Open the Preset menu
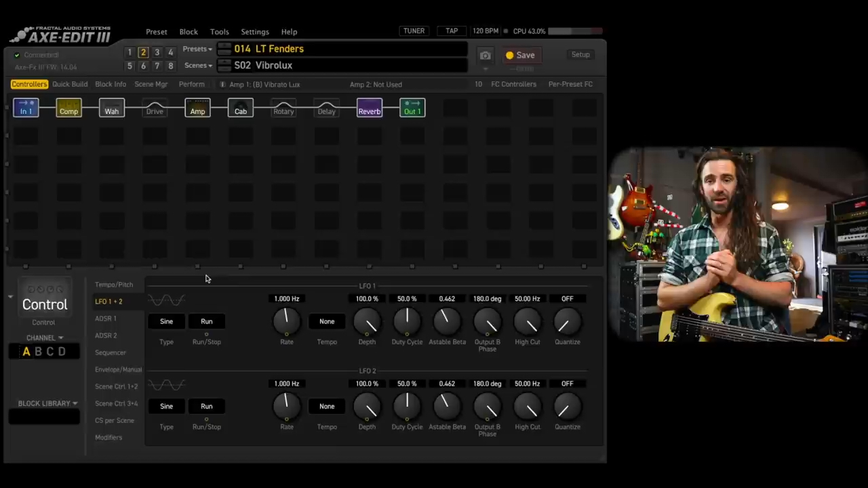This screenshot has width=868, height=488. coord(156,32)
